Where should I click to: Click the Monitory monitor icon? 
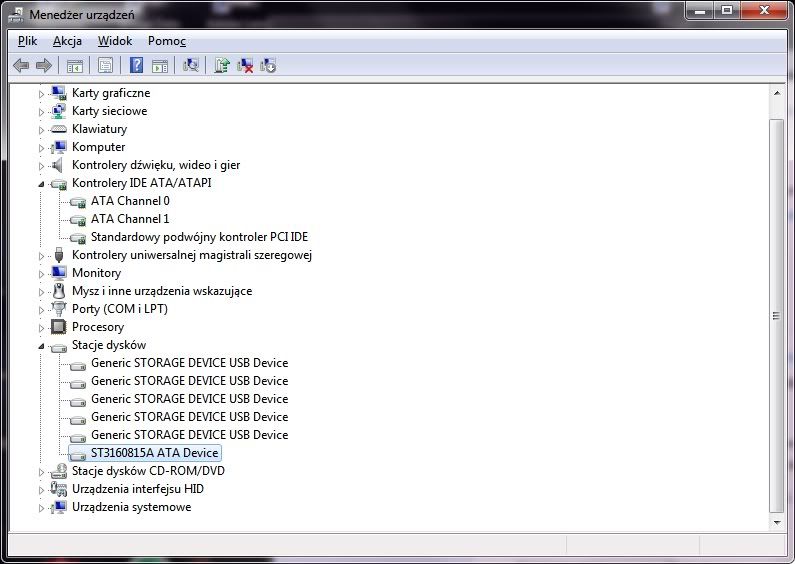pyautogui.click(x=59, y=273)
